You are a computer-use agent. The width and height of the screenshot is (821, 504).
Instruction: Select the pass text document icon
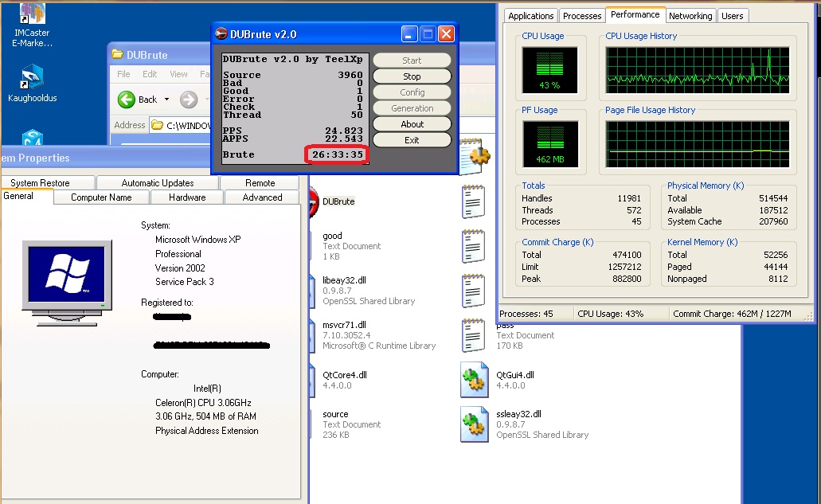(473, 335)
